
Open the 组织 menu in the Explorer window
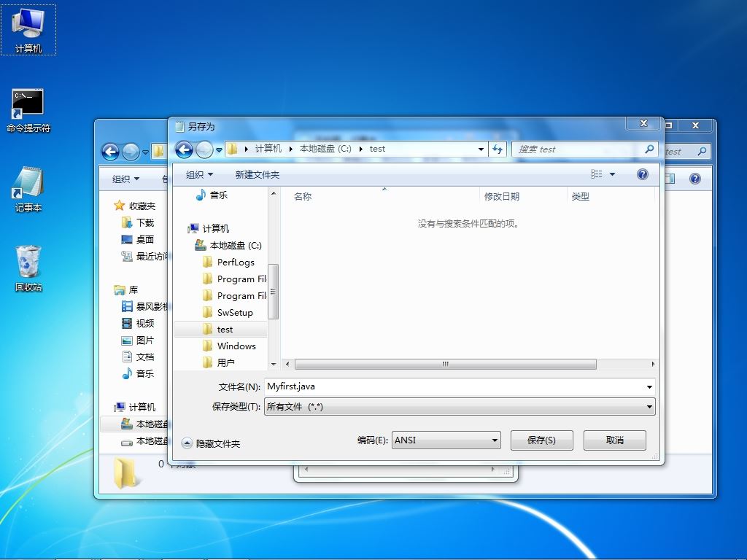(125, 179)
